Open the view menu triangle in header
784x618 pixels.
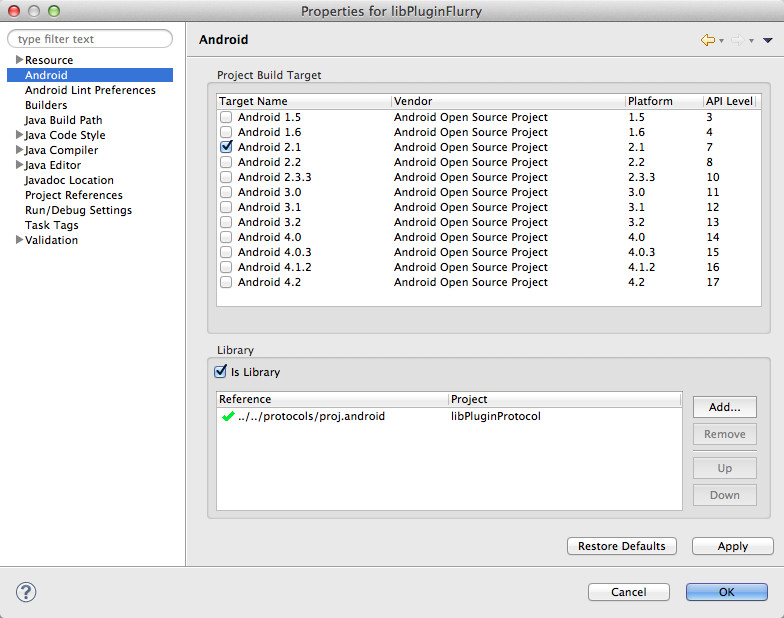pos(768,40)
